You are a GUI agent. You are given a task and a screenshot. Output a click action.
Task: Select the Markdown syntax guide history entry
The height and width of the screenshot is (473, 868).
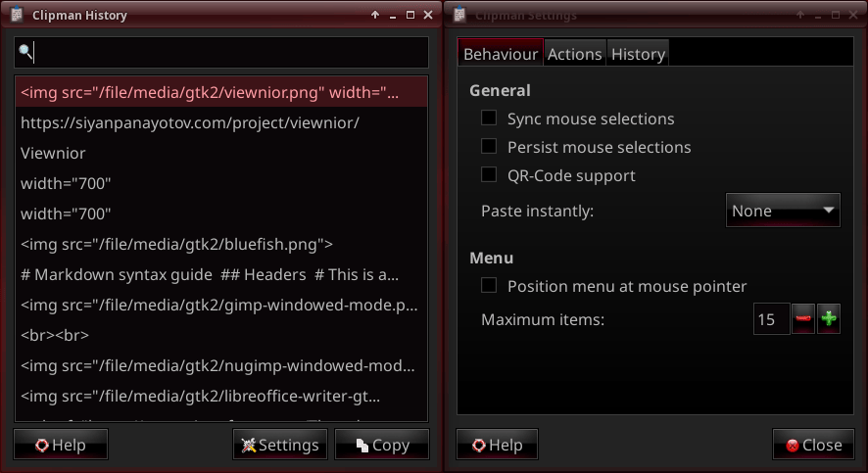210,274
